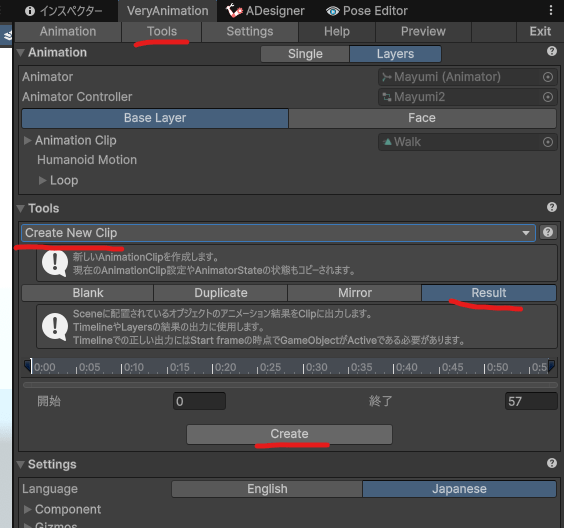564x528 pixels.
Task: Toggle the Tools toolbar button
Action: click(x=162, y=32)
